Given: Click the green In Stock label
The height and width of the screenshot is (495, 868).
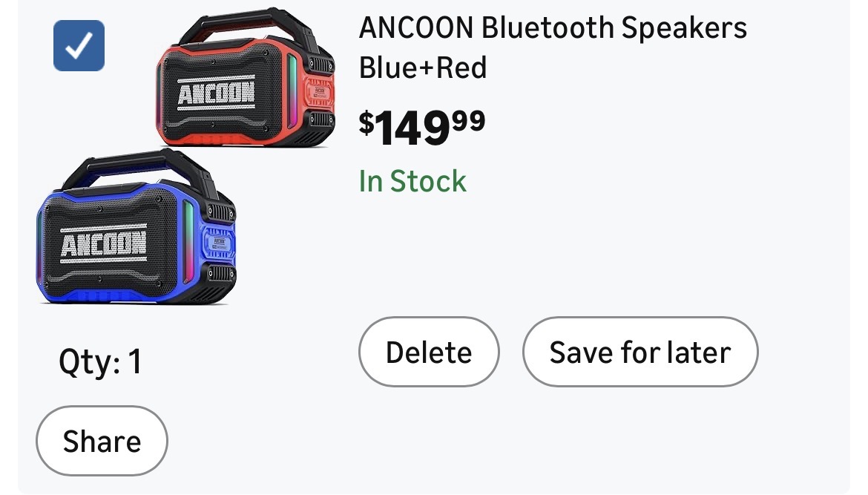Looking at the screenshot, I should (x=412, y=181).
